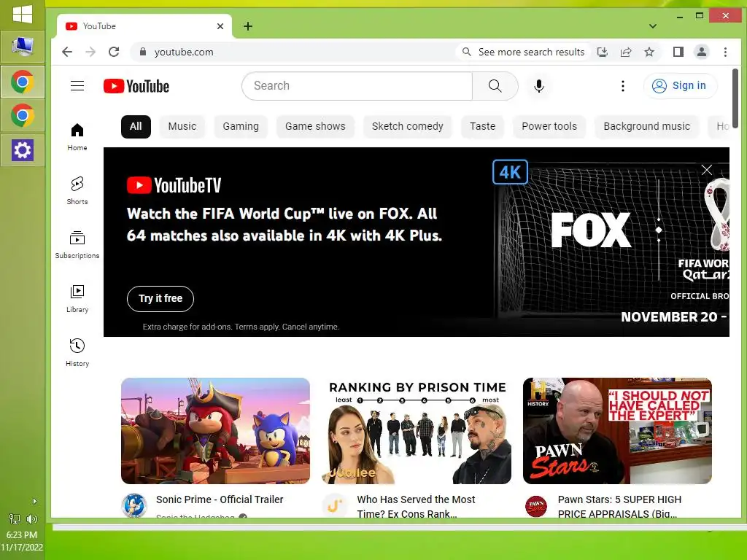Click the install app icon in address bar
Viewport: 747px width, 560px height.
pyautogui.click(x=602, y=52)
